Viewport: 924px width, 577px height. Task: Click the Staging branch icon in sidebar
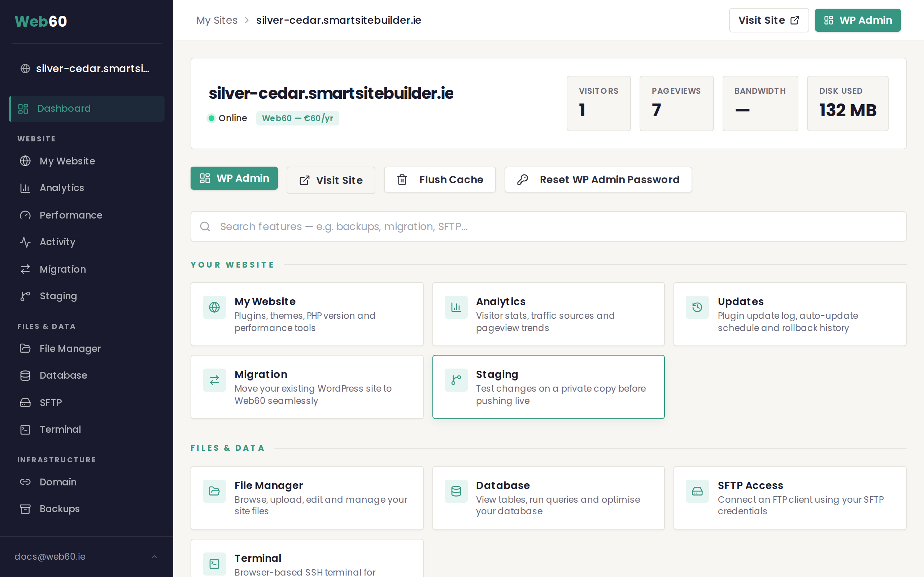tap(25, 296)
